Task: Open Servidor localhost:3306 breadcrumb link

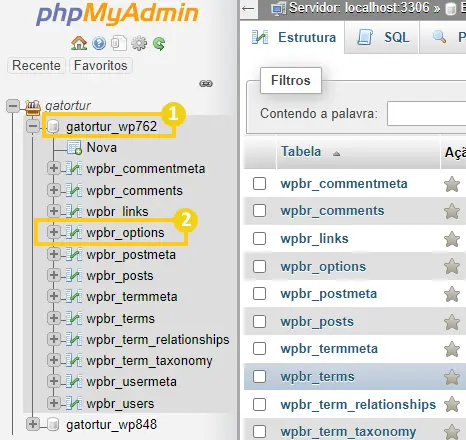Action: tap(359, 8)
